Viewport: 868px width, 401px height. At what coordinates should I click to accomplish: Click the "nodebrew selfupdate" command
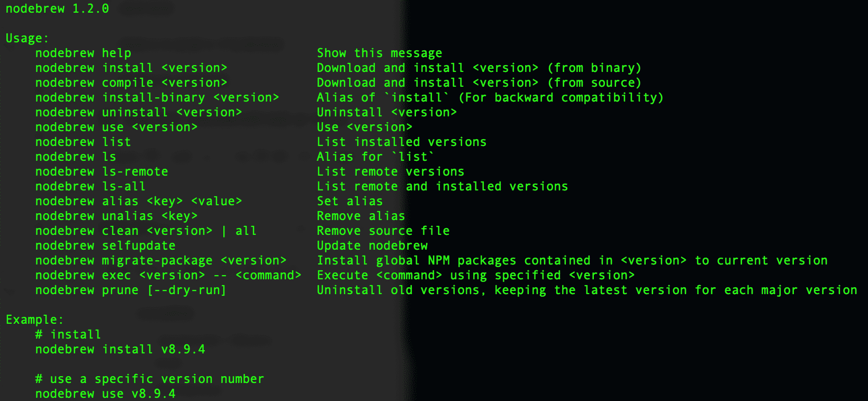(105, 246)
